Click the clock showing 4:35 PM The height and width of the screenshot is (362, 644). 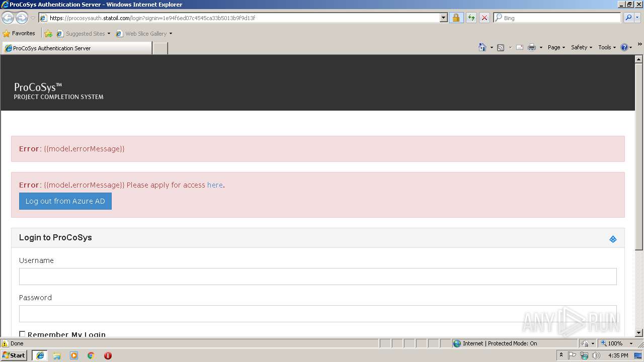[x=618, y=355]
